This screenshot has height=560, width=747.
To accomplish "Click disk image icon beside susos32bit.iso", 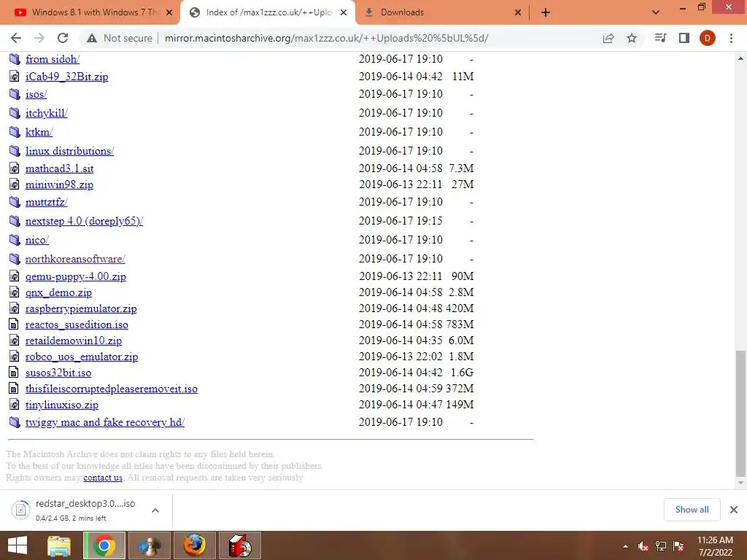I will 15,373.
